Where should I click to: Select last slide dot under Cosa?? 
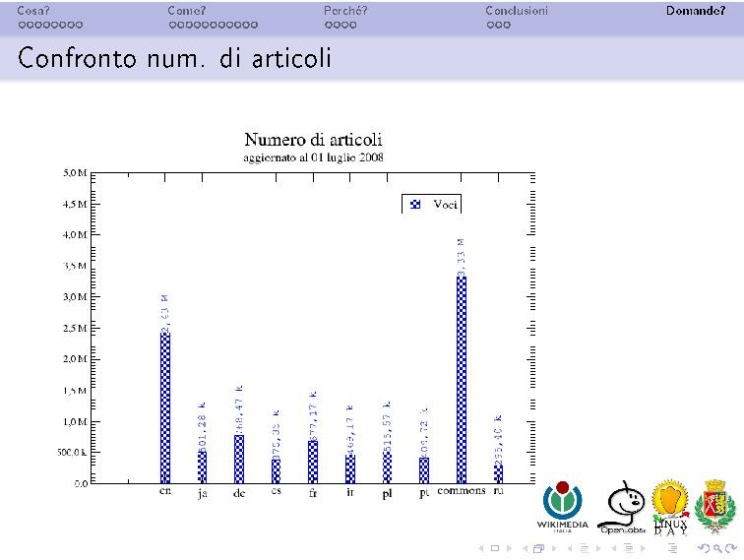tap(79, 25)
